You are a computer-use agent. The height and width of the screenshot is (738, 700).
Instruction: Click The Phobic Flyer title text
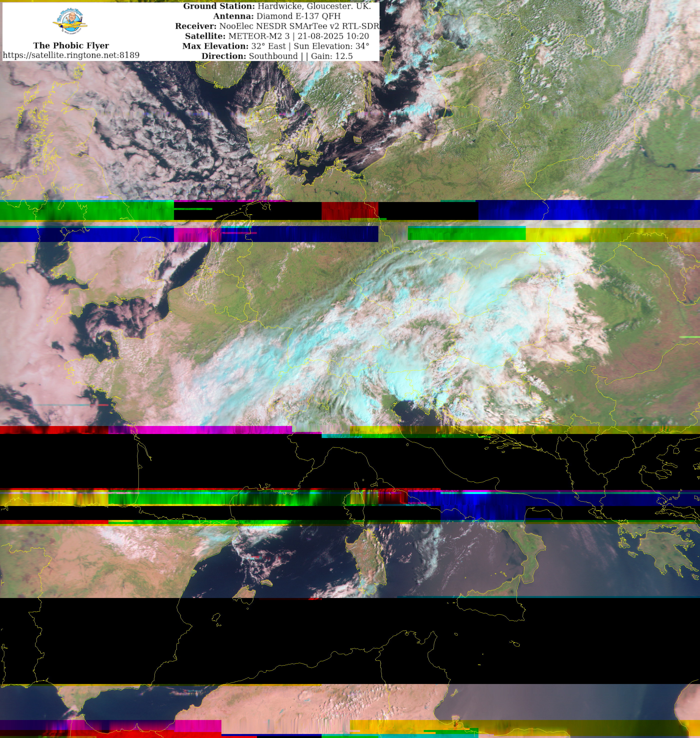(x=71, y=45)
